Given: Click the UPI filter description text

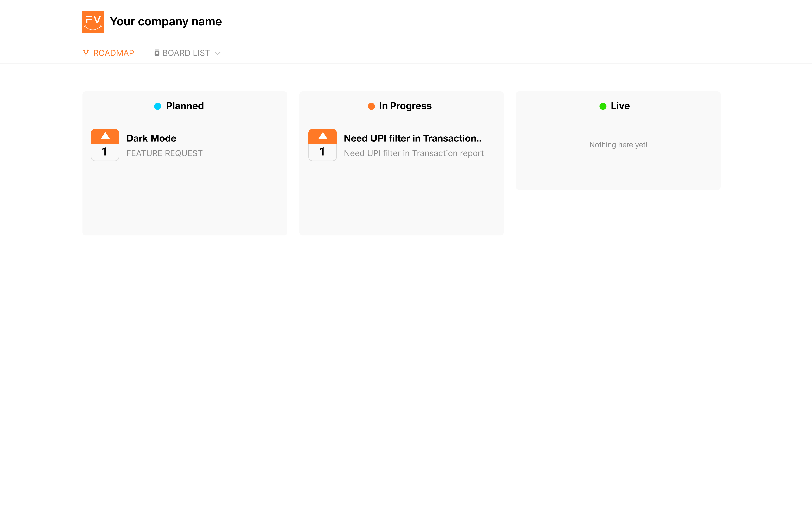Looking at the screenshot, I should coord(413,153).
